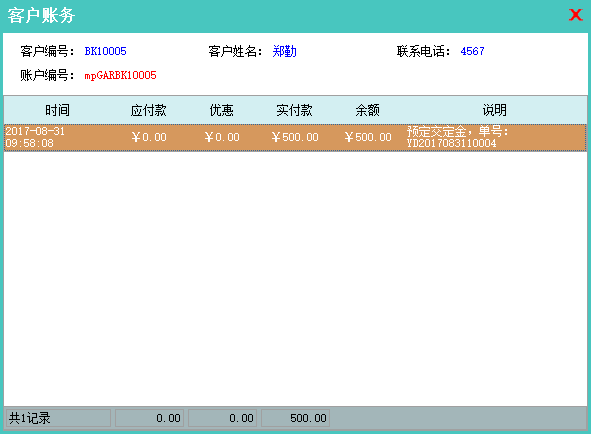The image size is (591, 434).
Task: Click the 实付款 column header
Action: (x=294, y=110)
